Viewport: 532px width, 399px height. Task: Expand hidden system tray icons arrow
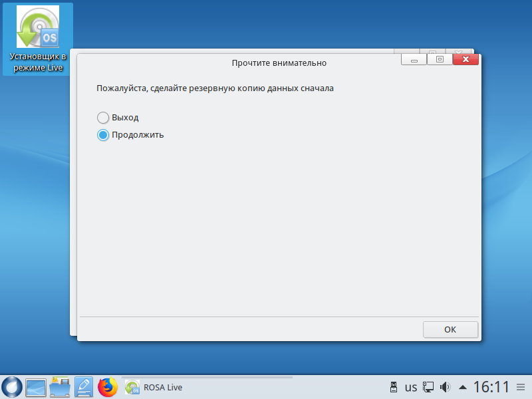tap(463, 387)
